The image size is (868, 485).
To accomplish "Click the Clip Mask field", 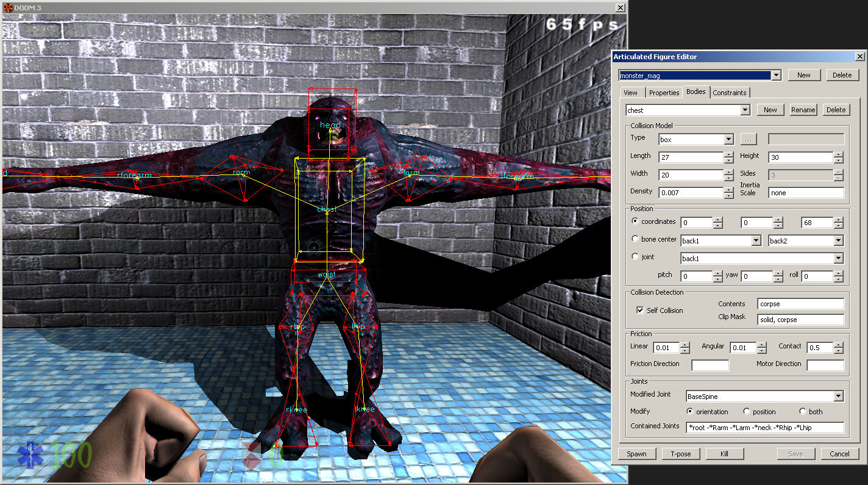I will pyautogui.click(x=801, y=320).
